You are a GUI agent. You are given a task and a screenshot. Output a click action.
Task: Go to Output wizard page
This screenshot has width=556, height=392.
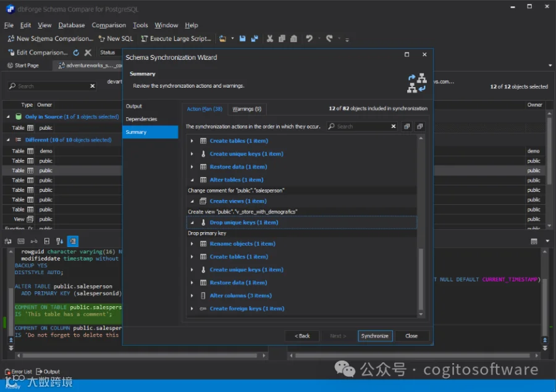[x=133, y=106]
